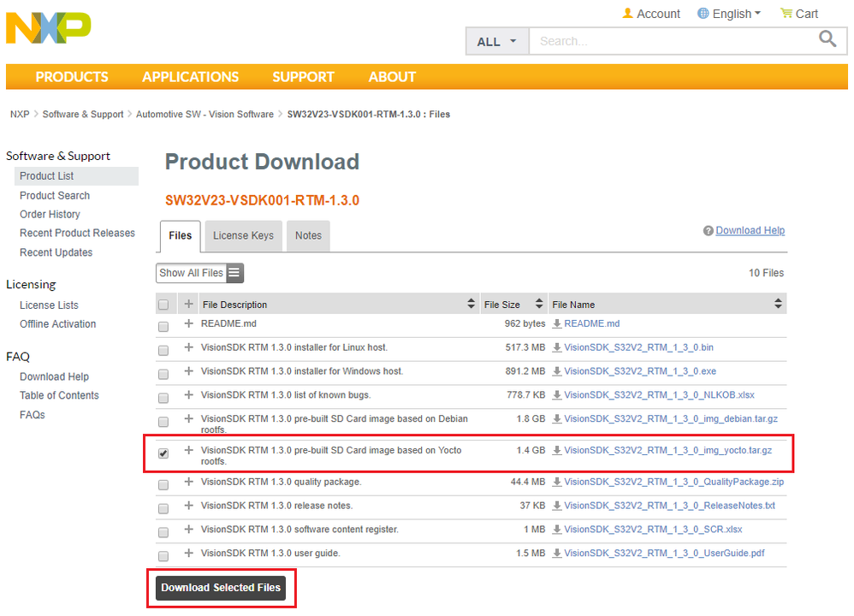Viewport: 854px width, 616px height.
Task: Click into the Search input field
Action: coord(673,41)
